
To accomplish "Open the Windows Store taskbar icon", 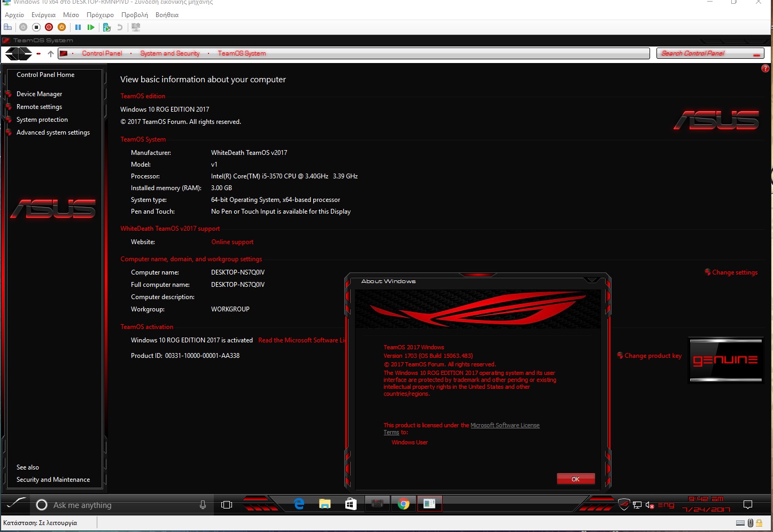I will coord(351,504).
